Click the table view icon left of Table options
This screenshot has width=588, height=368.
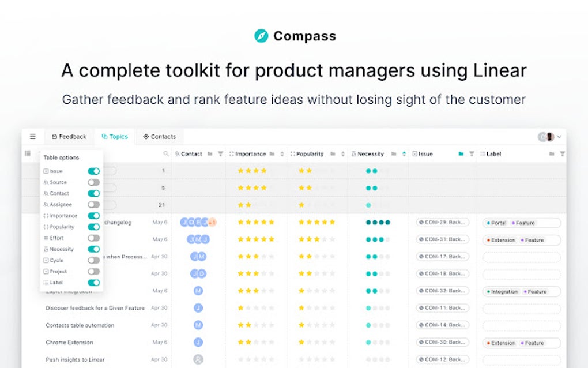click(27, 152)
